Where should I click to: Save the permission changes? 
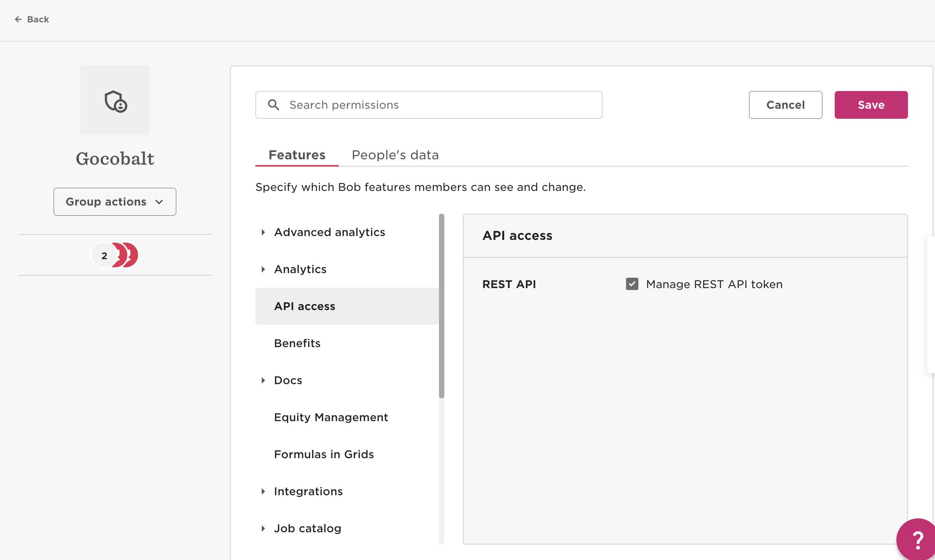pos(871,105)
